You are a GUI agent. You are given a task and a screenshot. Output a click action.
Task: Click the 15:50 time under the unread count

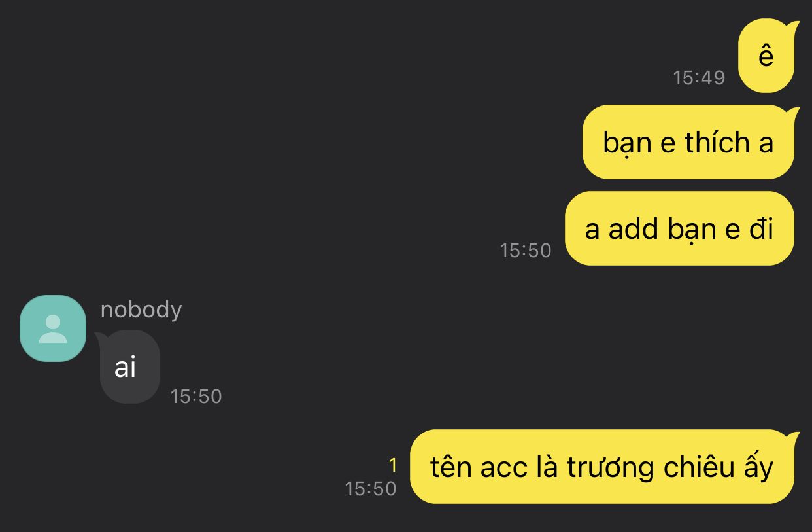tap(371, 488)
